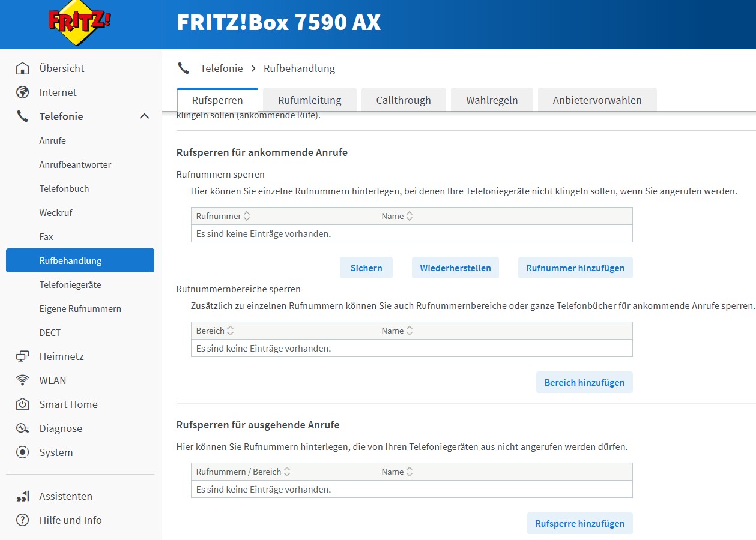Viewport: 756px width, 540px height.
Task: Click the Rufnummernbereiche sperren label
Action: click(238, 289)
